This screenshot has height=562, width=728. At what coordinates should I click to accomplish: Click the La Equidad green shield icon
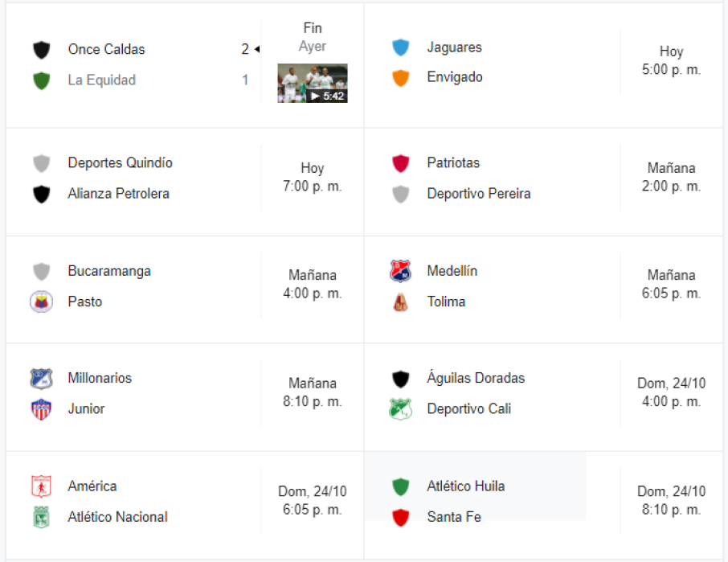(41, 80)
